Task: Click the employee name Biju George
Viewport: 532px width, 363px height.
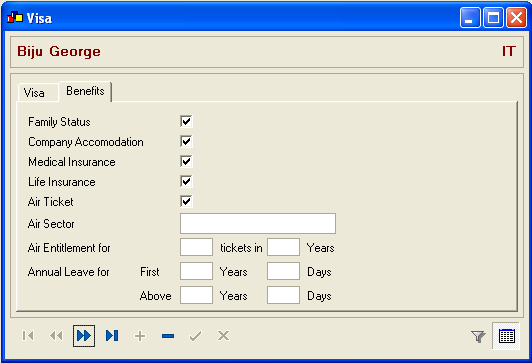Action: pos(59,52)
